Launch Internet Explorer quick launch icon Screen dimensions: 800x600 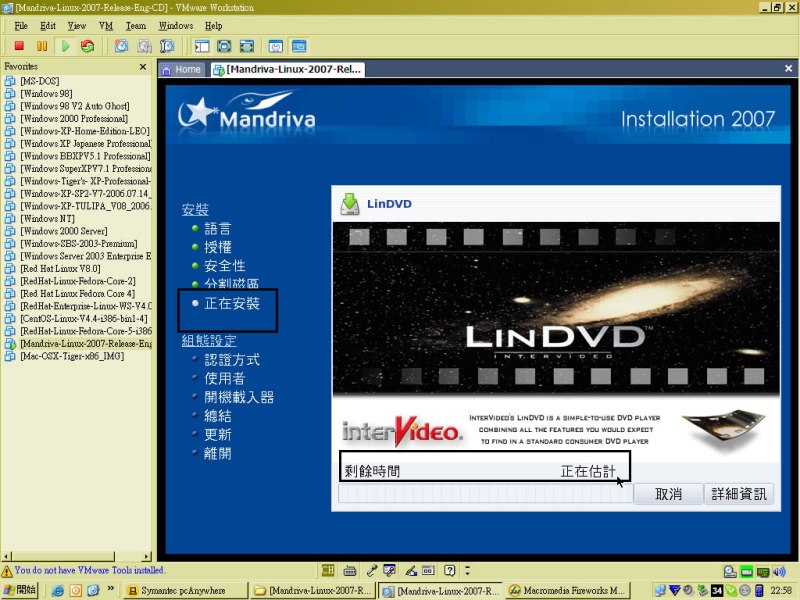click(x=58, y=590)
